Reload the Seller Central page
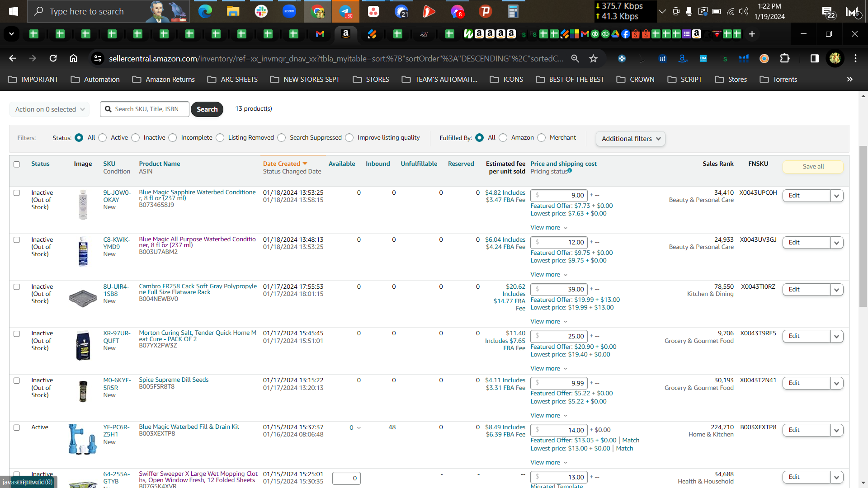Image resolution: width=868 pixels, height=488 pixels. coord(53,58)
